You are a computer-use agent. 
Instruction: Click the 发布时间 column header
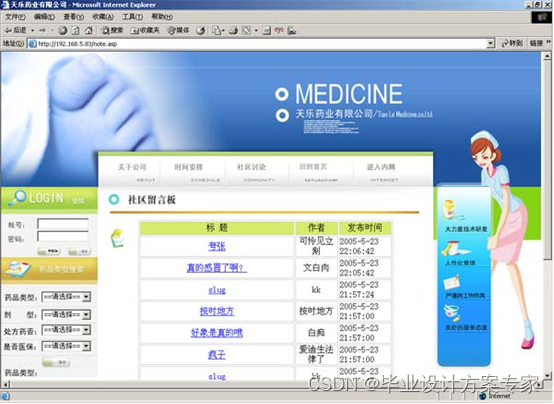[365, 228]
